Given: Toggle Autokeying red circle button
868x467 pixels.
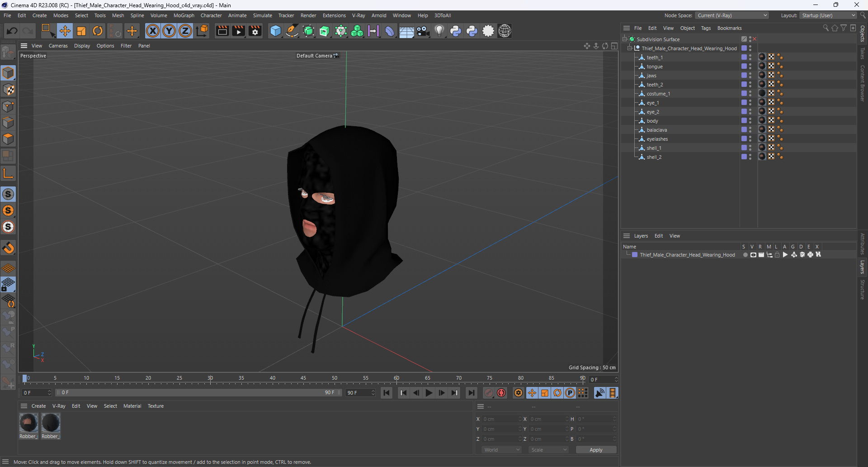Looking at the screenshot, I should pyautogui.click(x=501, y=393).
